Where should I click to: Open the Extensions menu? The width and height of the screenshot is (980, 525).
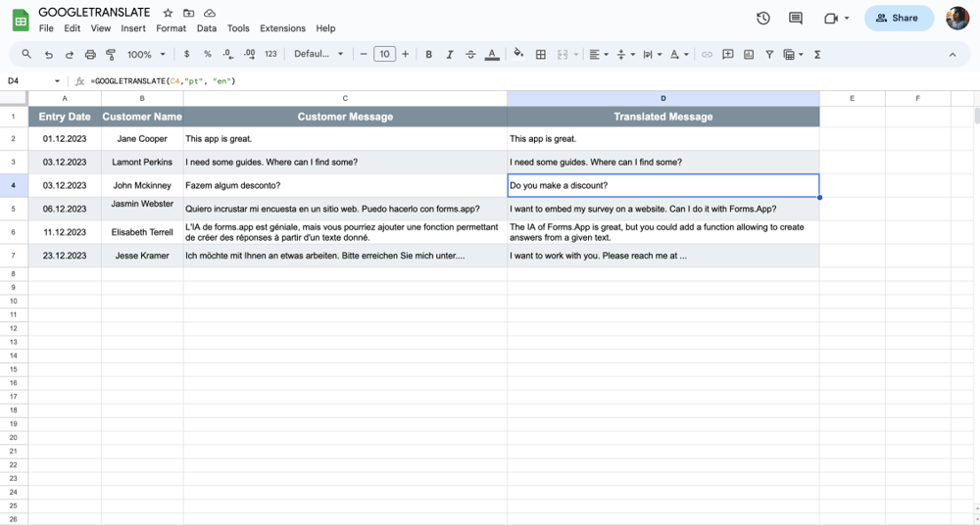point(282,28)
